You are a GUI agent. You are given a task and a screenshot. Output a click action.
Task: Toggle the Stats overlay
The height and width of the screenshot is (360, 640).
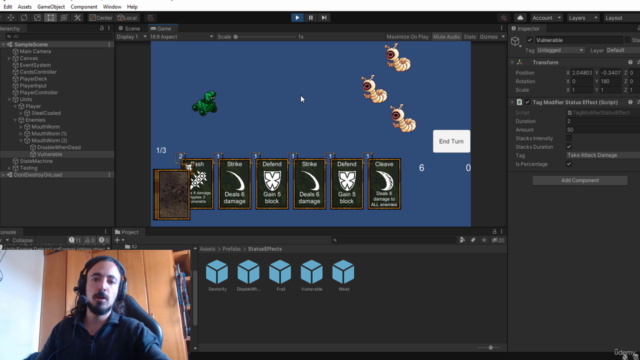pos(469,37)
